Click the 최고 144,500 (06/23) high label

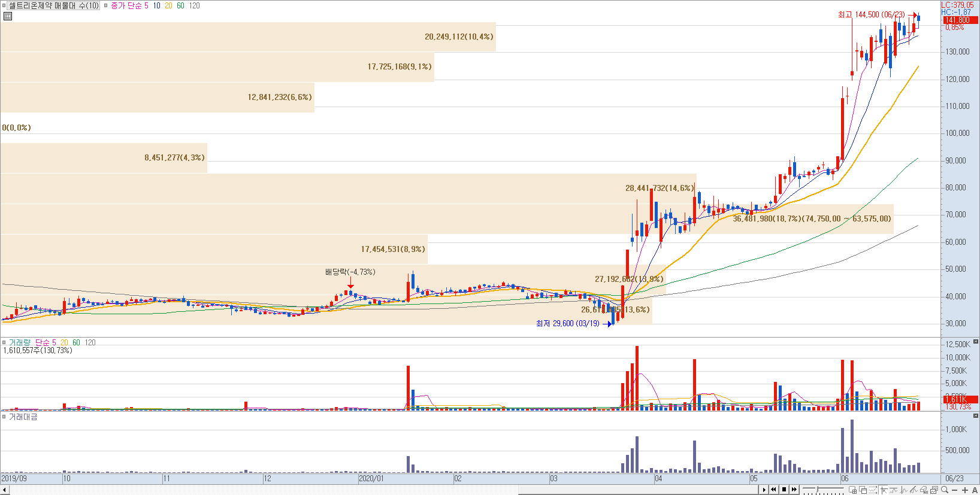pyautogui.click(x=872, y=14)
